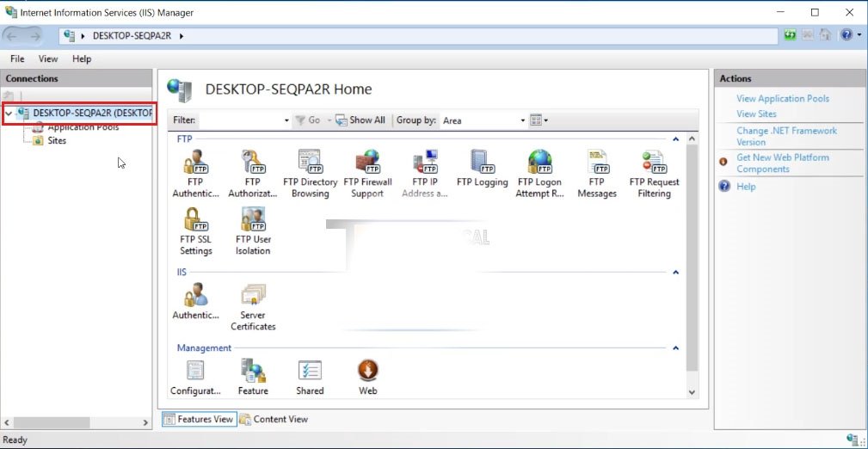This screenshot has height=449, width=868.
Task: Switch to Features View tab
Action: pos(200,419)
